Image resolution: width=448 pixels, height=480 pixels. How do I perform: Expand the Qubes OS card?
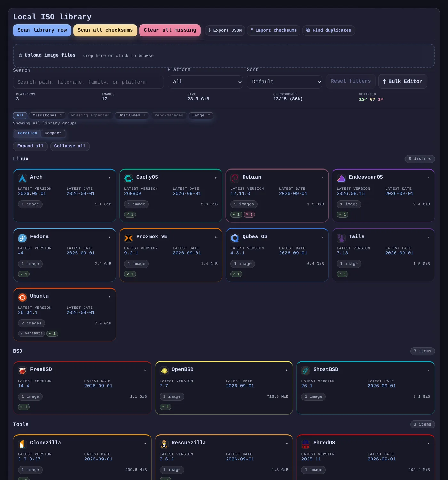(x=322, y=237)
